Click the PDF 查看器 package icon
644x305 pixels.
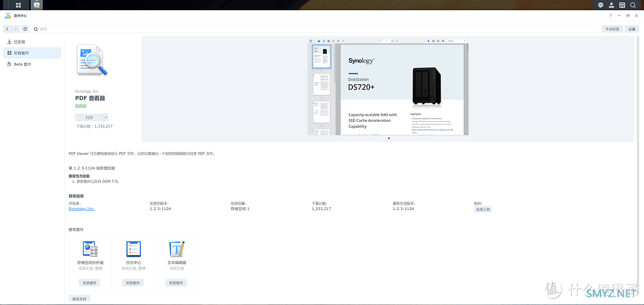91,60
